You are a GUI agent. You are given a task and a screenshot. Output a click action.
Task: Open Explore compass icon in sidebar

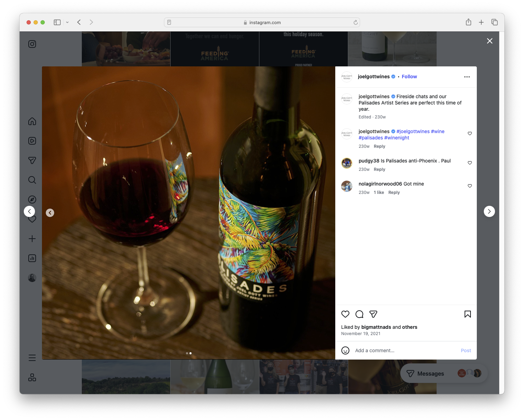click(x=32, y=200)
